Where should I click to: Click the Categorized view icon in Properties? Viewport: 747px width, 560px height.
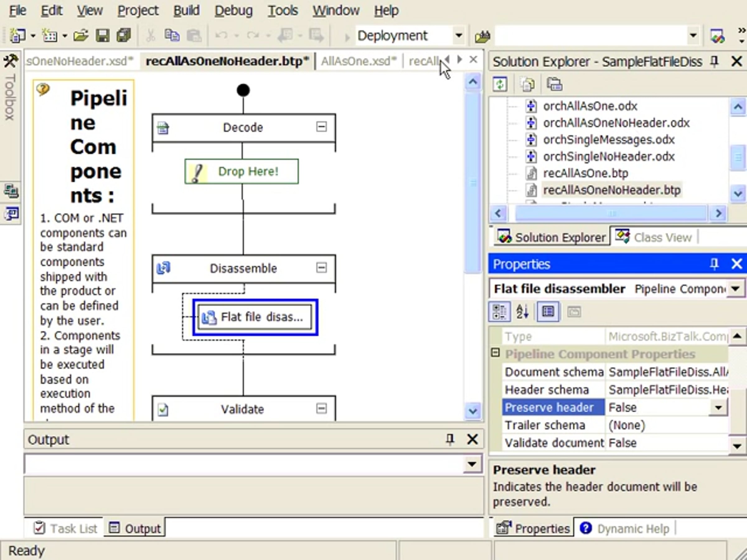click(500, 311)
